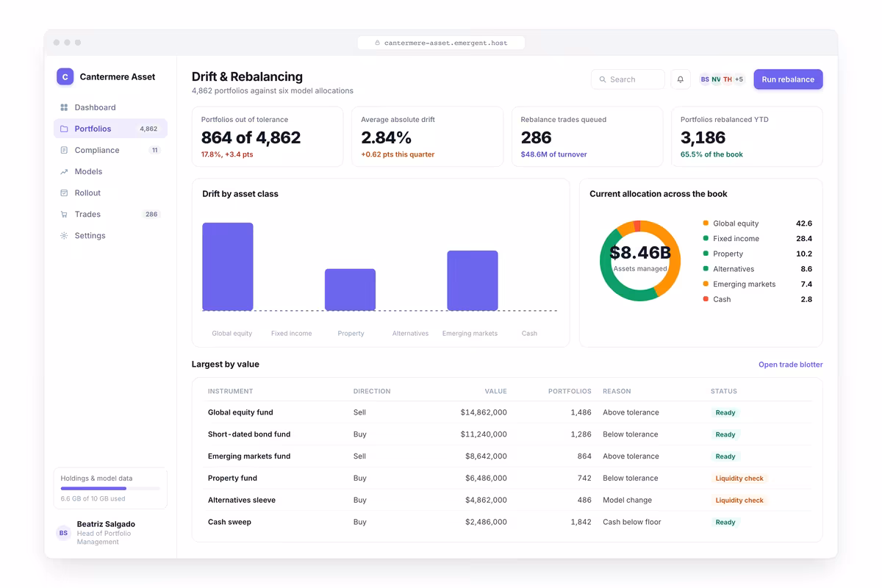Click the magnifier icon in Search
882x588 pixels.
tap(603, 79)
